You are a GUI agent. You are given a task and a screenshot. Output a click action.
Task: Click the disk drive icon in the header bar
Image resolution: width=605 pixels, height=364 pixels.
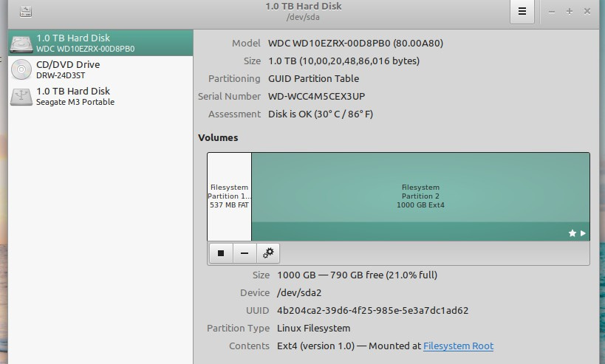[x=26, y=12]
